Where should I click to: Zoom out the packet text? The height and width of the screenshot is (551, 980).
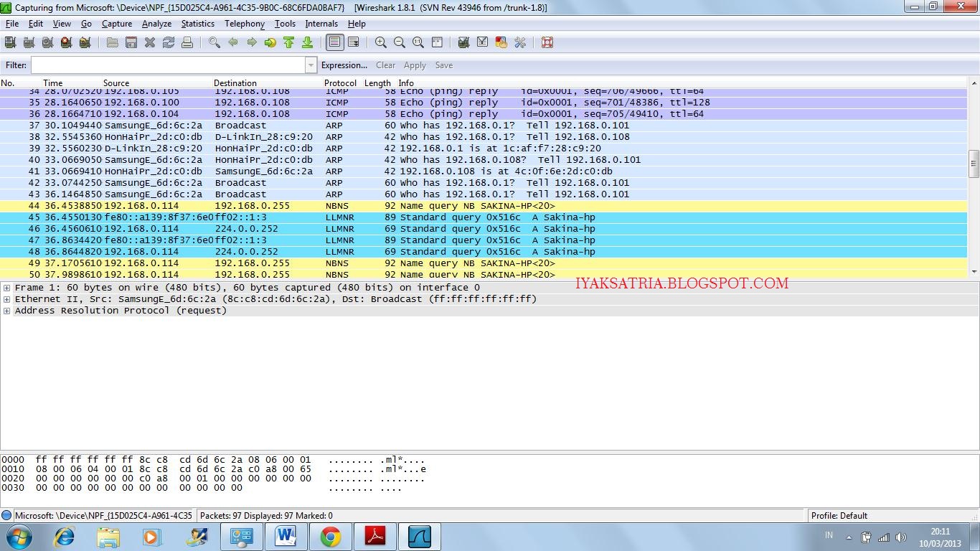pyautogui.click(x=400, y=42)
